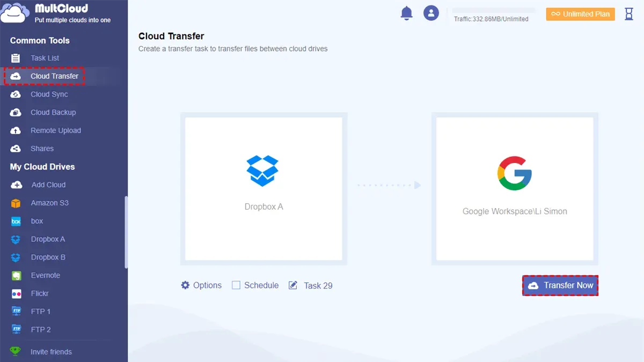Click the Dropbox A sidebar icon
644x362 pixels.
[16, 239]
